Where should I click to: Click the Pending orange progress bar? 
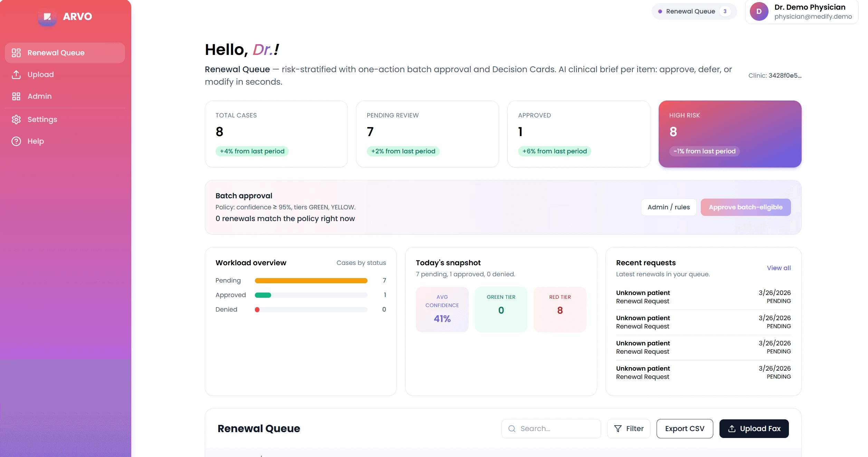[x=311, y=281]
